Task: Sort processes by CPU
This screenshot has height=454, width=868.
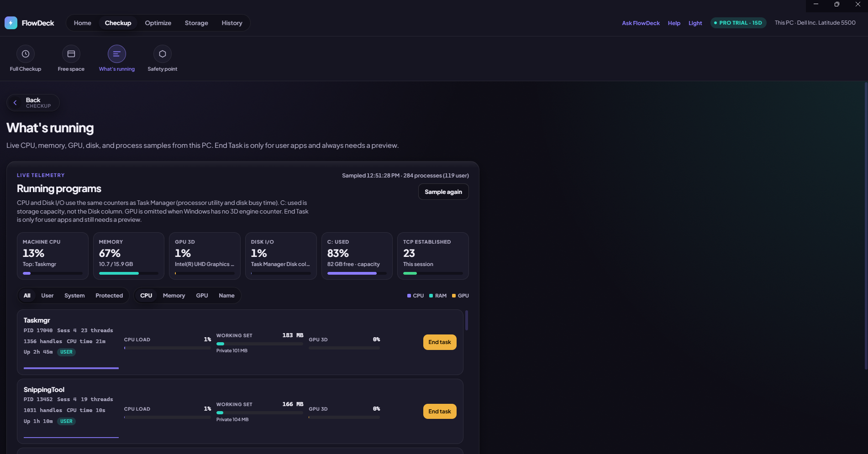Action: (146, 296)
